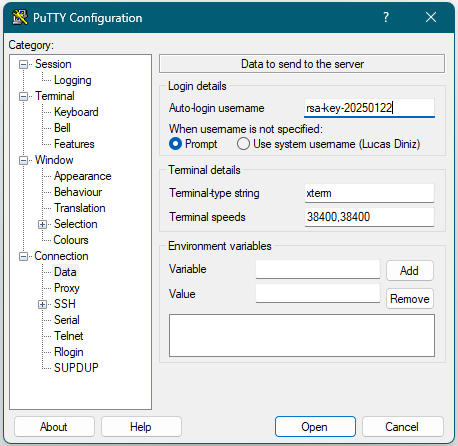458x446 pixels.
Task: Open the SUPDUP category
Action: (76, 368)
